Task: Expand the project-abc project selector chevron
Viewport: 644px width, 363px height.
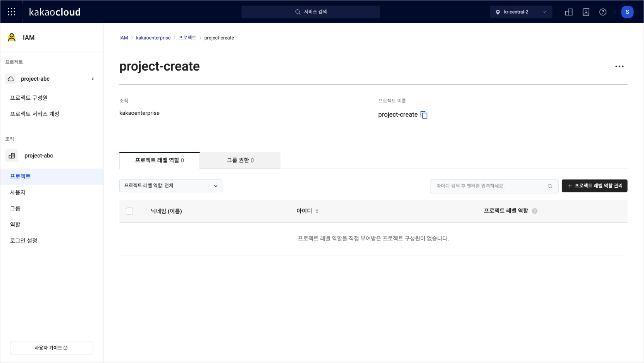Action: [93, 79]
